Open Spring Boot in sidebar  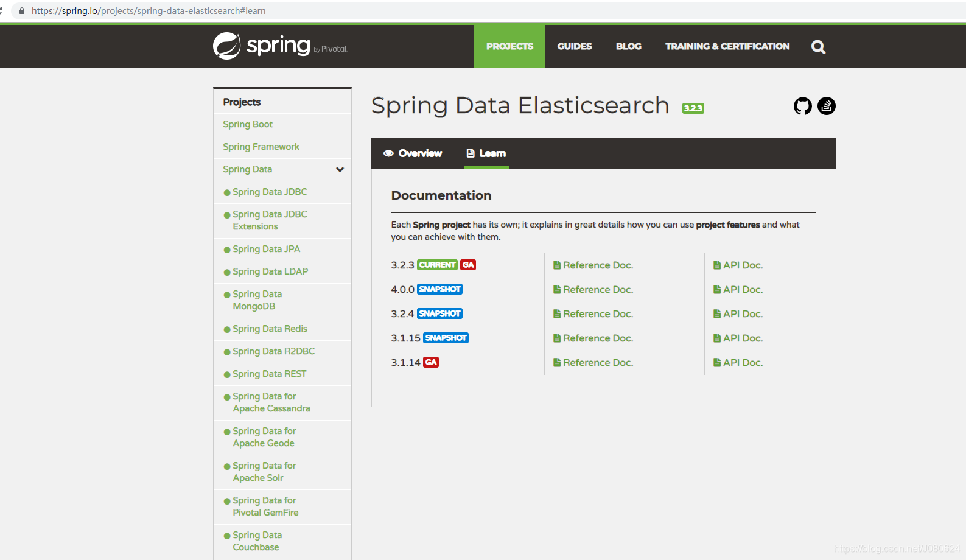tap(248, 124)
